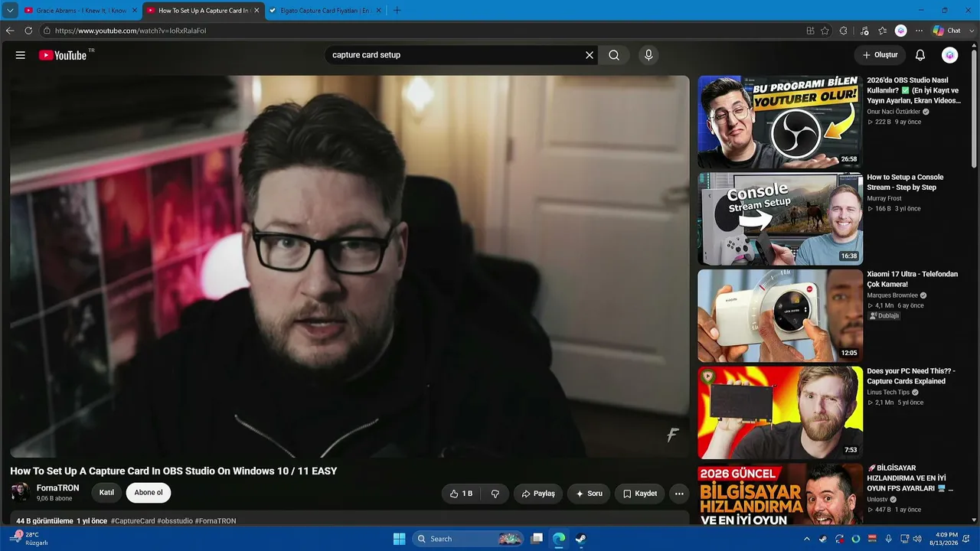Open the taskbar clock and date
The width and height of the screenshot is (980, 551).
pos(942,539)
